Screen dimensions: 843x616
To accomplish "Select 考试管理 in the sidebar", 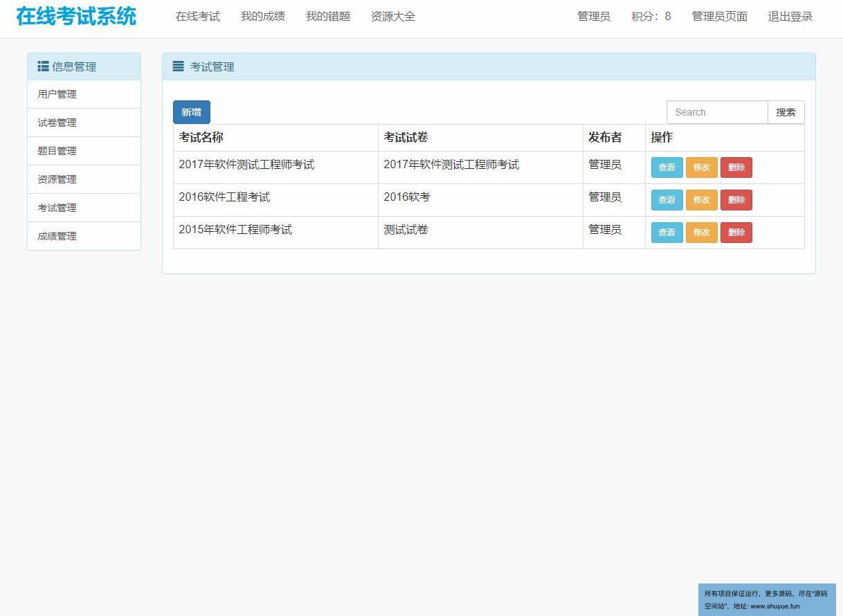I will coord(84,208).
